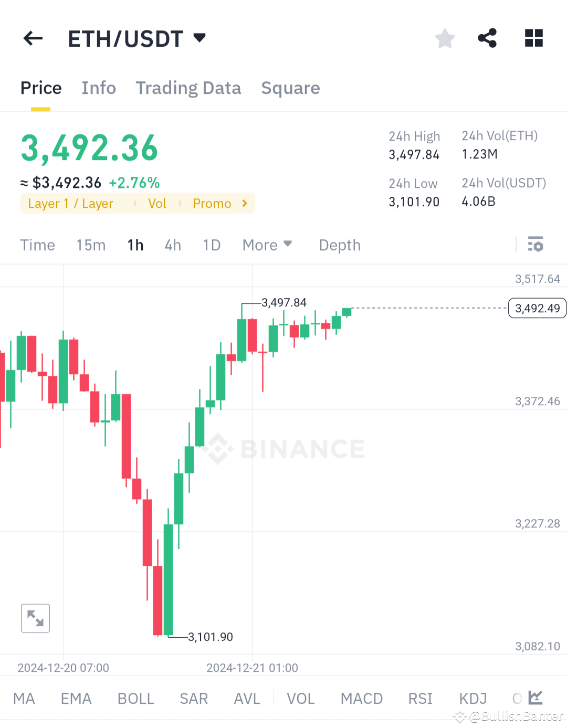
Task: Open the Layer 1 / Layer category link
Action: point(70,203)
